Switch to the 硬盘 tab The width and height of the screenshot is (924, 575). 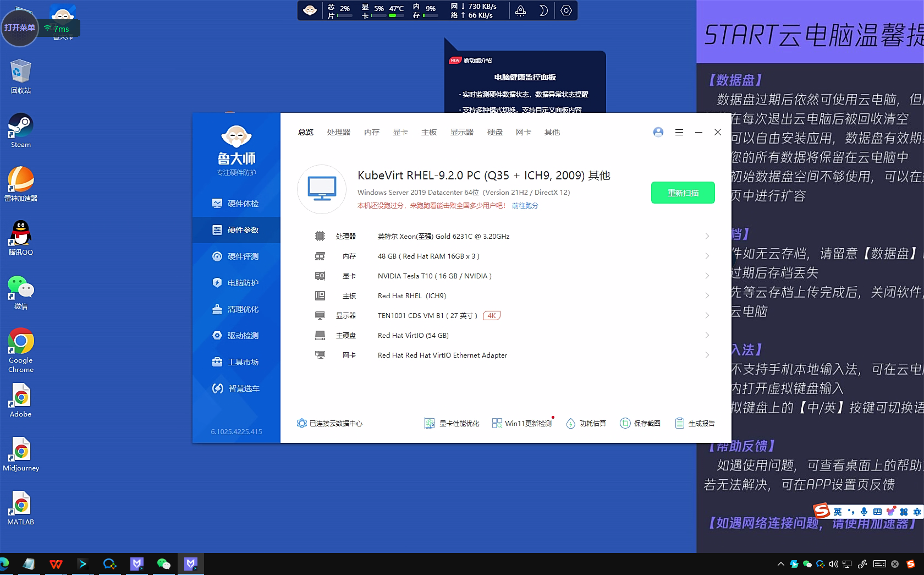point(495,132)
